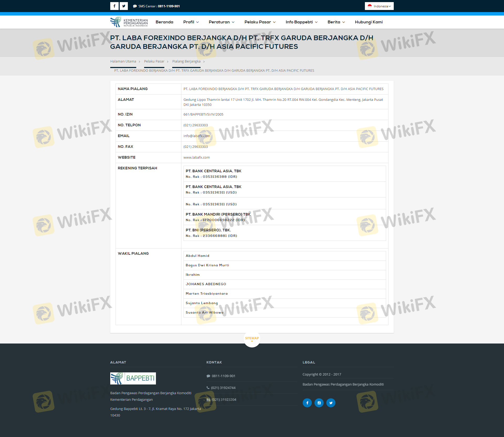Click the www.labafx.com website text
Image resolution: width=504 pixels, height=437 pixels.
196,158
